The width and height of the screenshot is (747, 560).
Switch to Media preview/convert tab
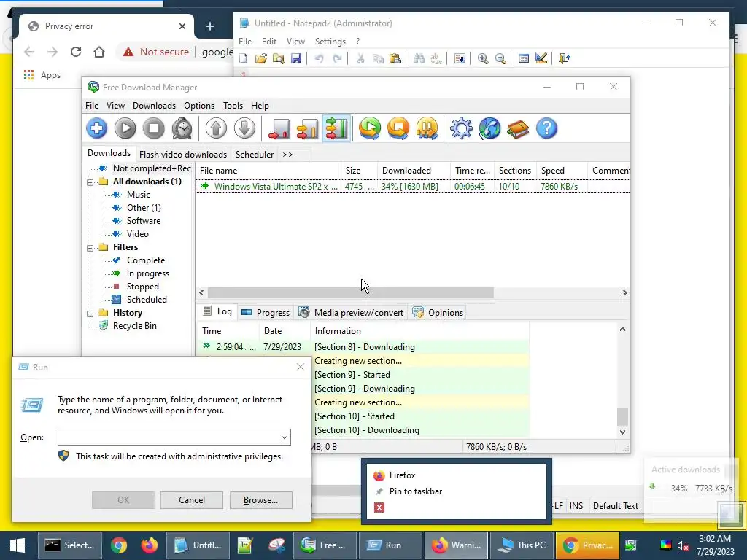click(x=351, y=313)
